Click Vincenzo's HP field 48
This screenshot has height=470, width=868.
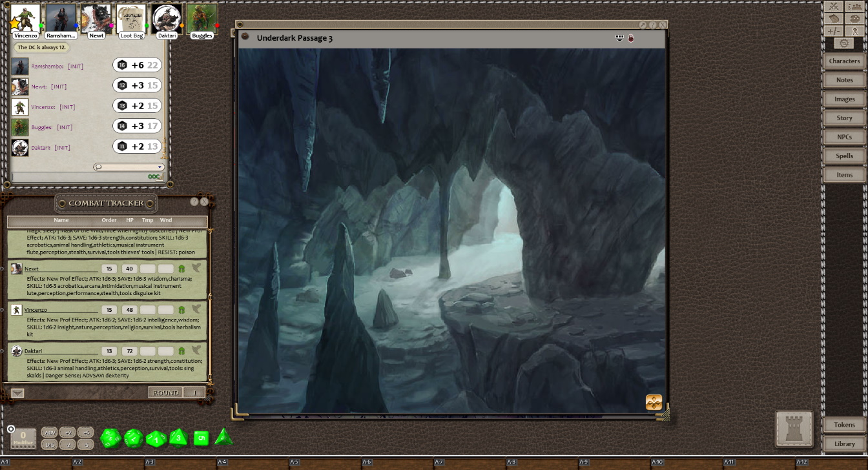pyautogui.click(x=130, y=310)
